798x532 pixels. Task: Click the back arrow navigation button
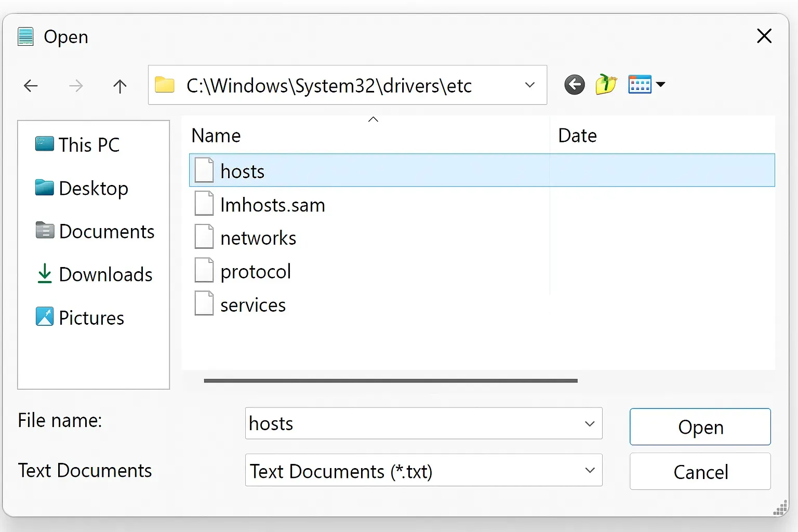(x=31, y=86)
